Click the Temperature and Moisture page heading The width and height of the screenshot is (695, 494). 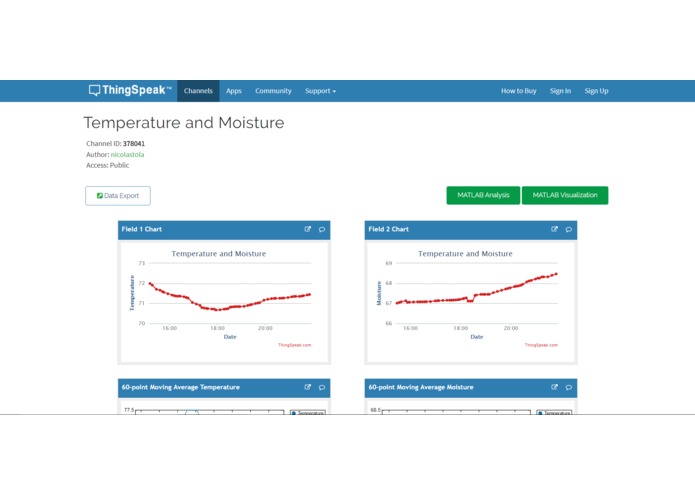(184, 123)
